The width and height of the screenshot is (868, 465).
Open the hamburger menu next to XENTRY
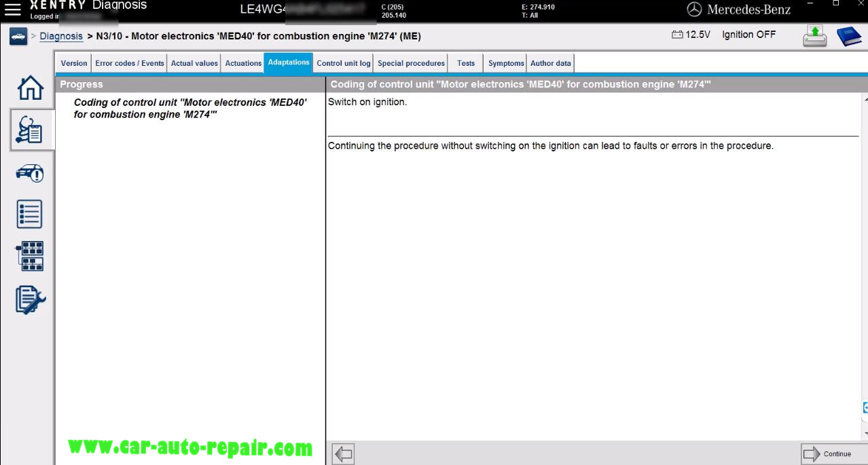pyautogui.click(x=13, y=10)
